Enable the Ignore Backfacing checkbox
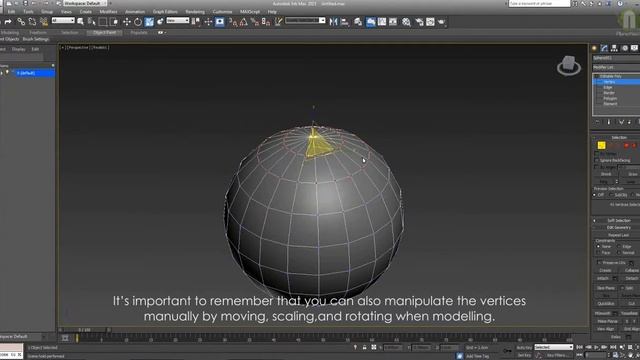 pos(597,160)
